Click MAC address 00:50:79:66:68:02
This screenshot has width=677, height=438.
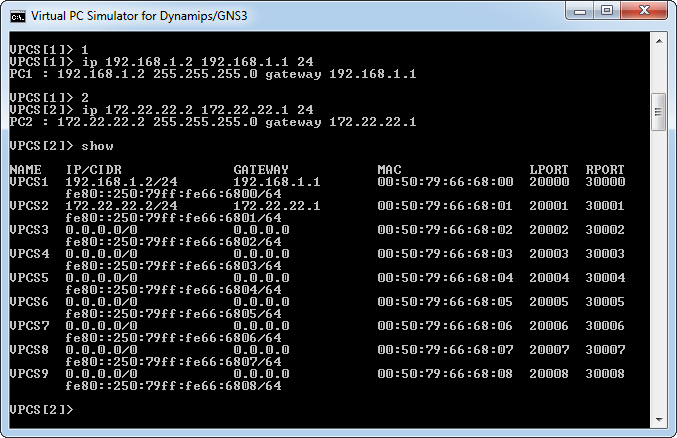click(445, 230)
